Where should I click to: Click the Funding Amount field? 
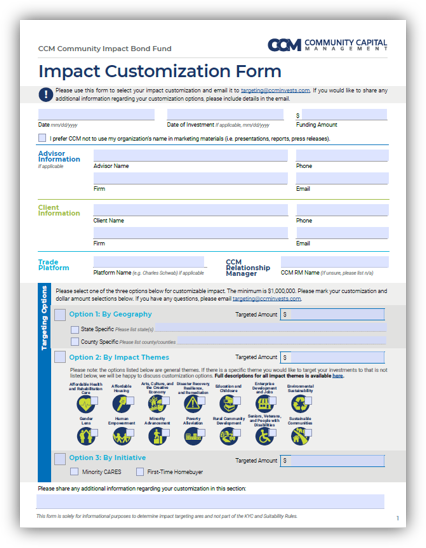click(x=344, y=115)
